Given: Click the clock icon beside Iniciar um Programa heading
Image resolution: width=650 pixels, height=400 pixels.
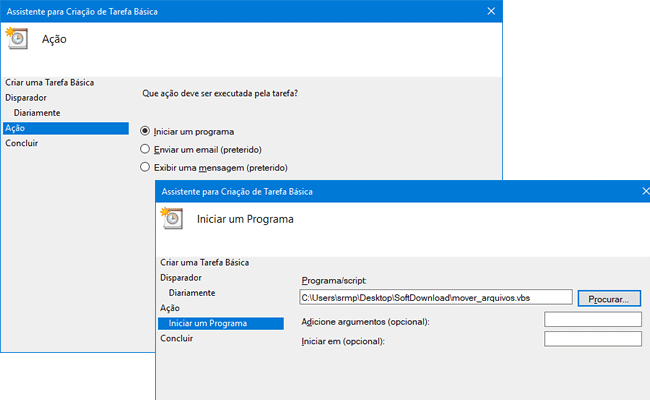Looking at the screenshot, I should click(x=171, y=217).
